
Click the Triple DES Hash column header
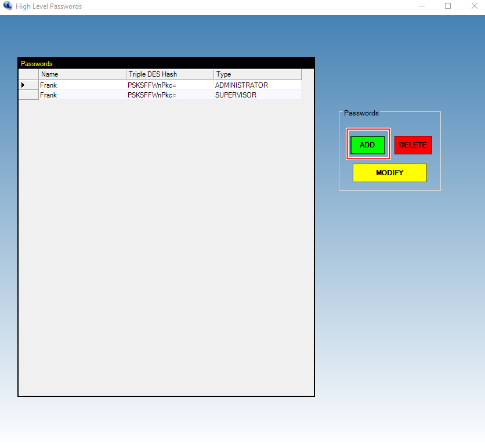[x=170, y=74]
